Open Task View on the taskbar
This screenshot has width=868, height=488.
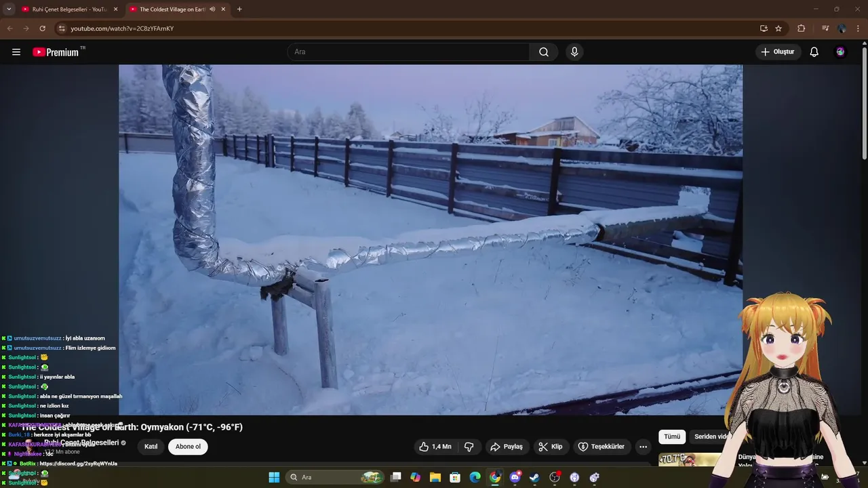(396, 477)
